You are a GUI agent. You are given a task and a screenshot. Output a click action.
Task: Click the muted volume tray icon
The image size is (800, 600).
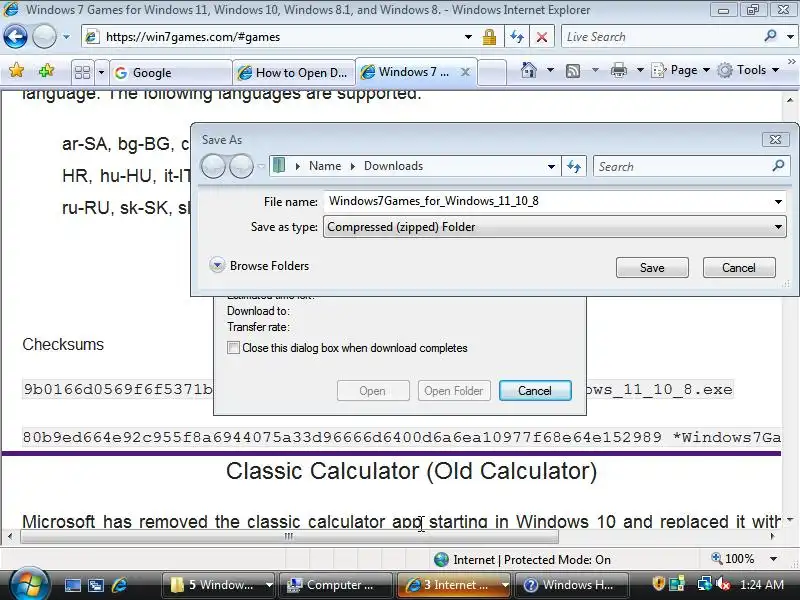coord(722,585)
